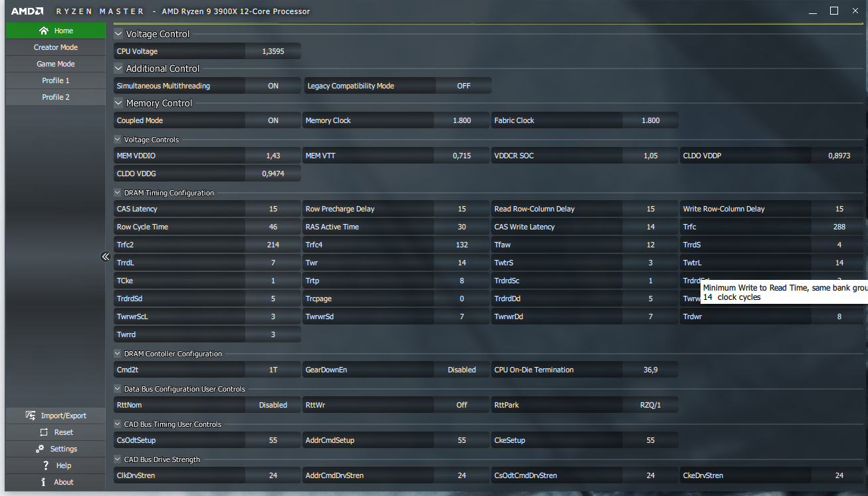Open the About text button
868x496 pixels.
(64, 482)
